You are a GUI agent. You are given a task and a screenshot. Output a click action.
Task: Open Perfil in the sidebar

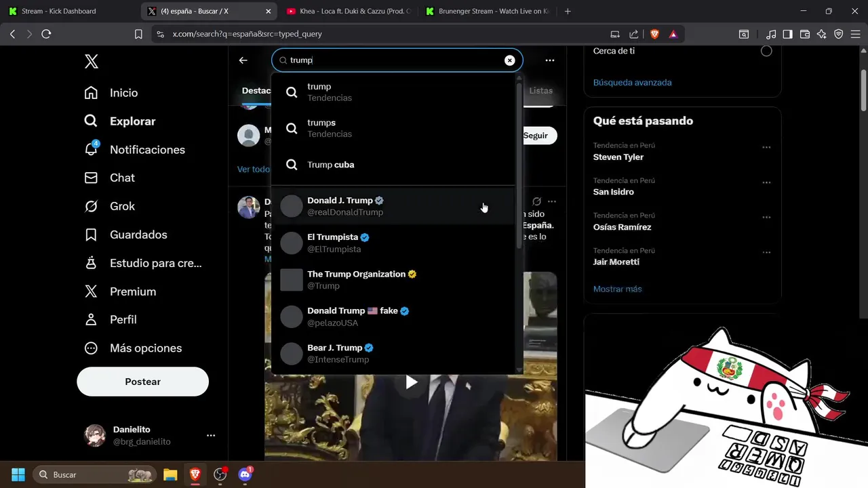click(111, 319)
